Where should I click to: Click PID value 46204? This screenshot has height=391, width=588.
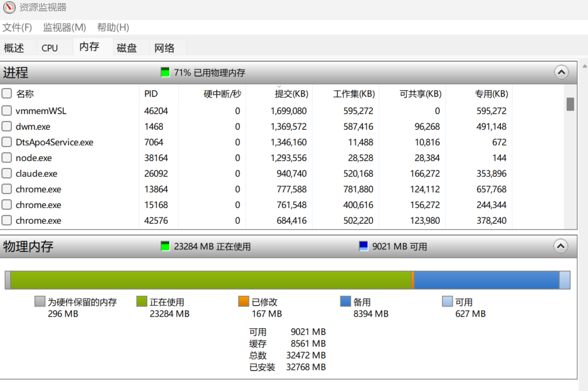click(x=156, y=111)
